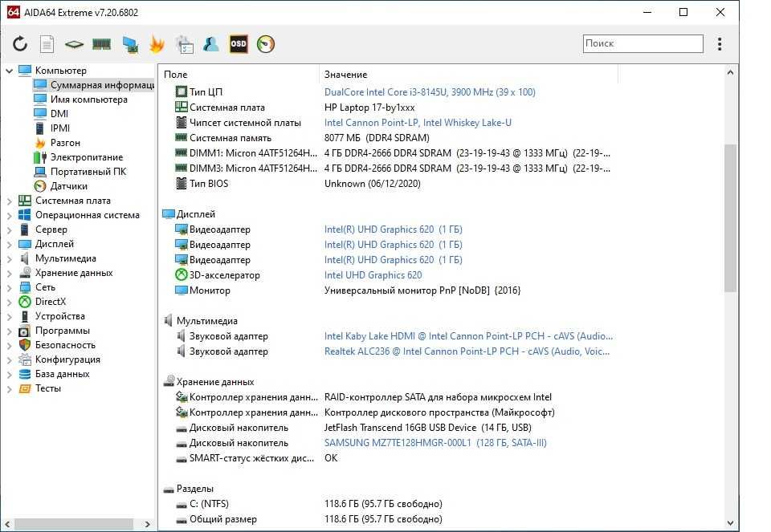This screenshot has height=532, width=771.
Task: Expand the Операционная система tree node
Action: [x=9, y=215]
